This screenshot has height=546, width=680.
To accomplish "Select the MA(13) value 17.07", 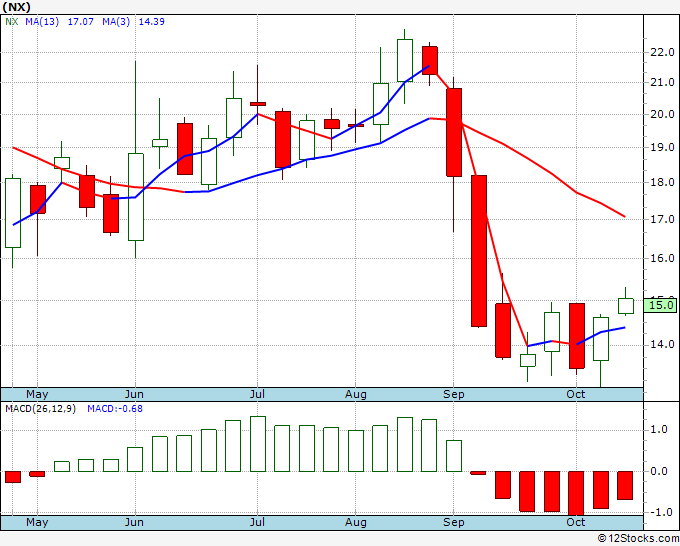I will (x=81, y=22).
